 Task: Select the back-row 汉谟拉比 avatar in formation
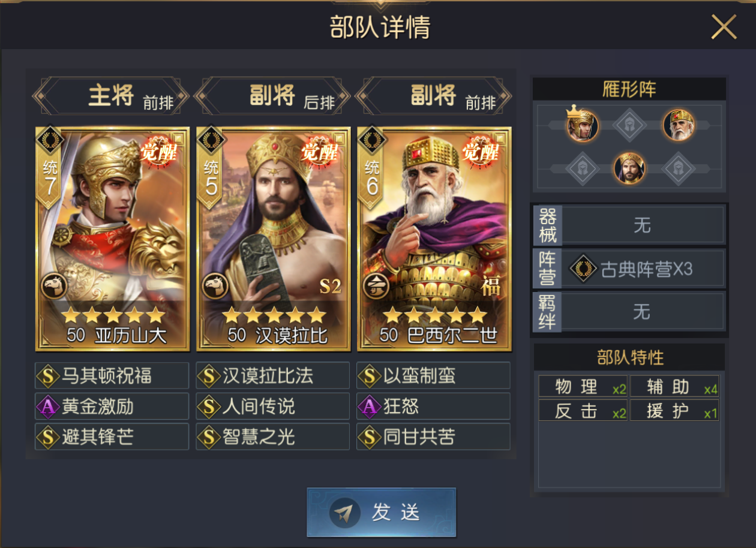click(x=629, y=168)
